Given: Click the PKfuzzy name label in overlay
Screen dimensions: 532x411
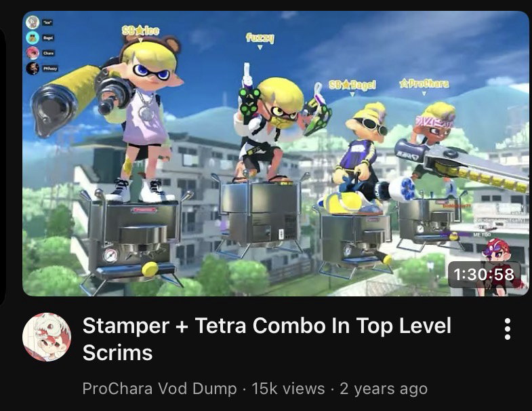Looking at the screenshot, I should click(50, 68).
